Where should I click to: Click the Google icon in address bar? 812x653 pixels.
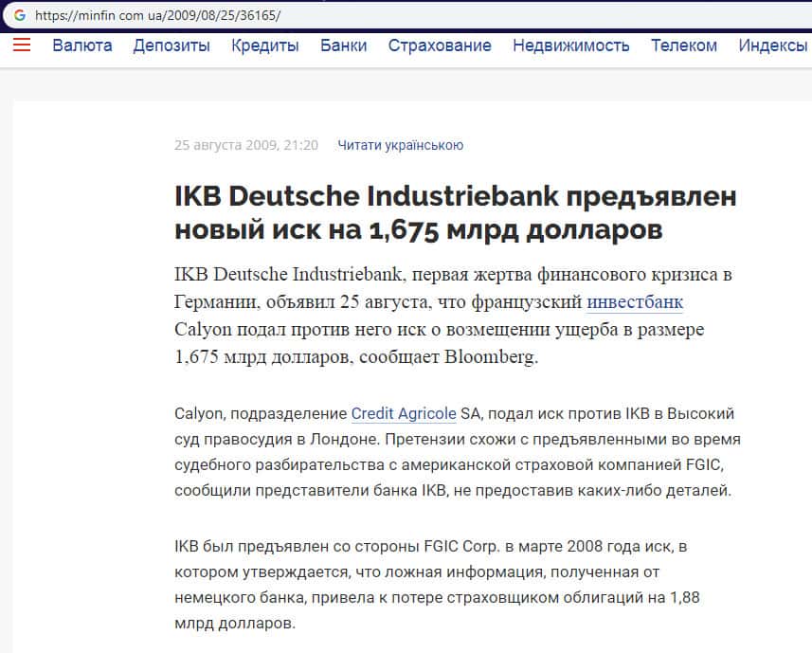pyautogui.click(x=20, y=15)
